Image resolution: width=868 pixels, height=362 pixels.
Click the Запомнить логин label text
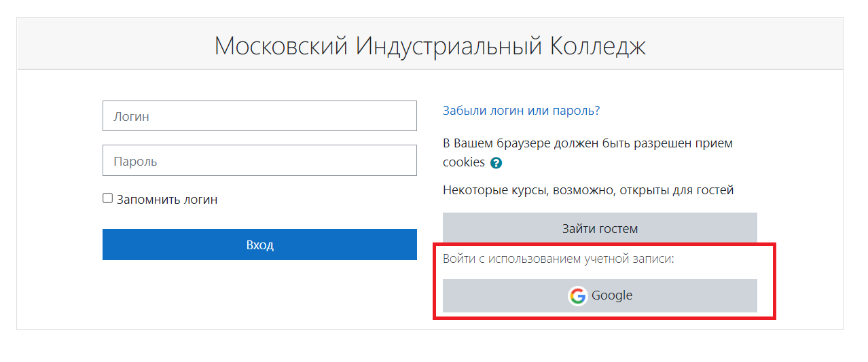(x=167, y=200)
